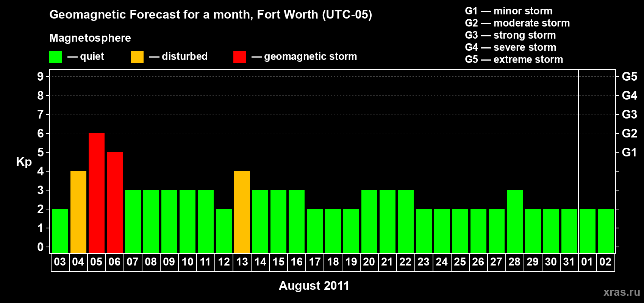Select the red bar for day 06

click(115, 202)
